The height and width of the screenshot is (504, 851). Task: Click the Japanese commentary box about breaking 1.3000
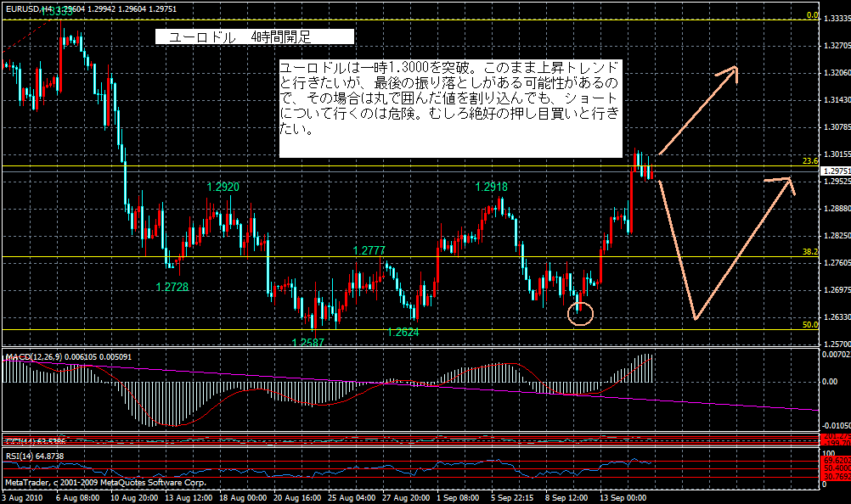[450, 109]
